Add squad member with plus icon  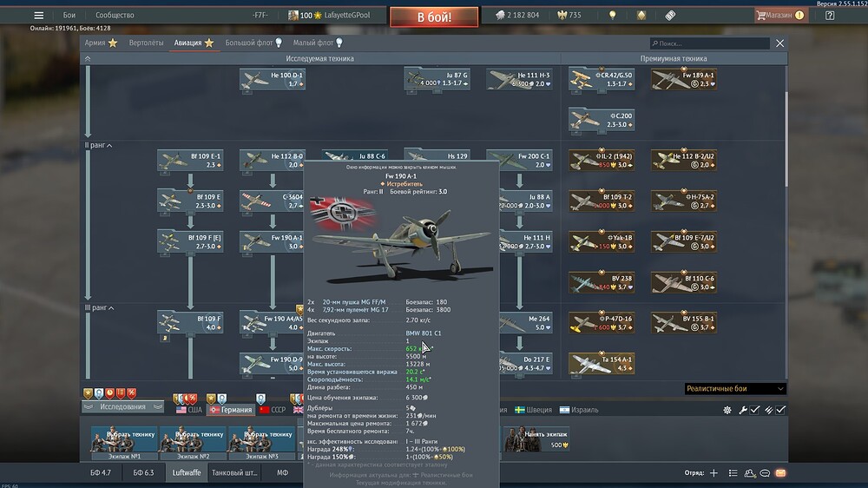713,473
